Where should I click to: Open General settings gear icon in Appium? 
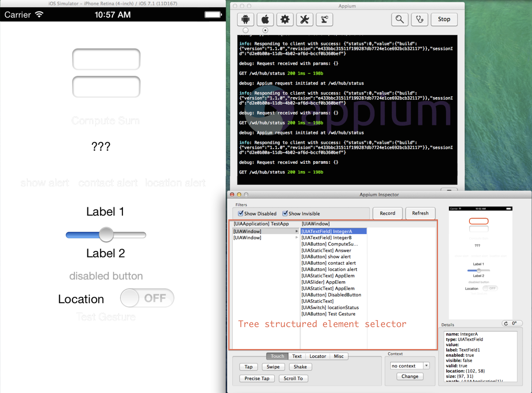pos(285,19)
